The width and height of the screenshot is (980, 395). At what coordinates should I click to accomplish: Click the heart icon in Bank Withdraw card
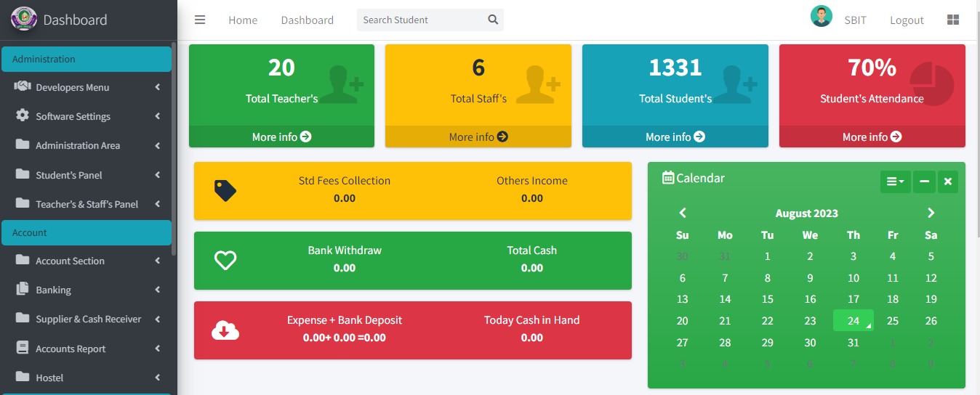[x=225, y=260]
